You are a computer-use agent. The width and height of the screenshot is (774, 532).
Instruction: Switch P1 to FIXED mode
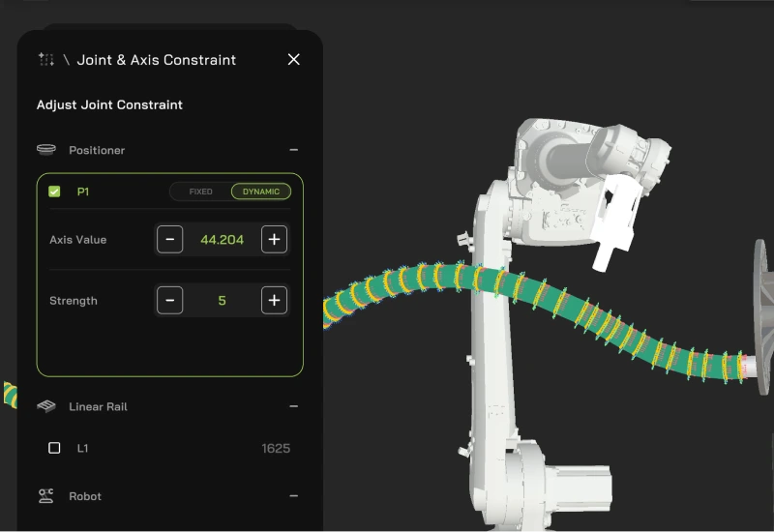point(200,192)
